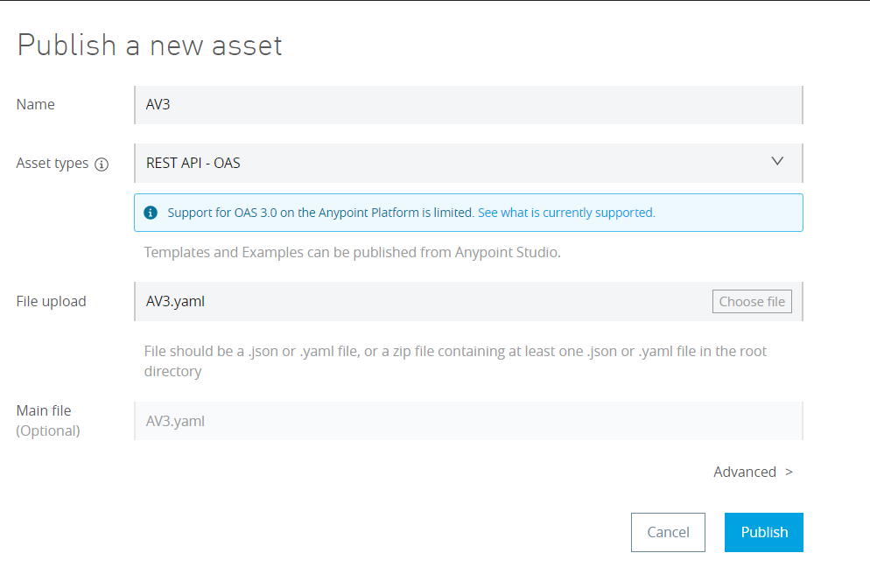870x588 pixels.
Task: Click the Choose file button
Action: tap(752, 301)
